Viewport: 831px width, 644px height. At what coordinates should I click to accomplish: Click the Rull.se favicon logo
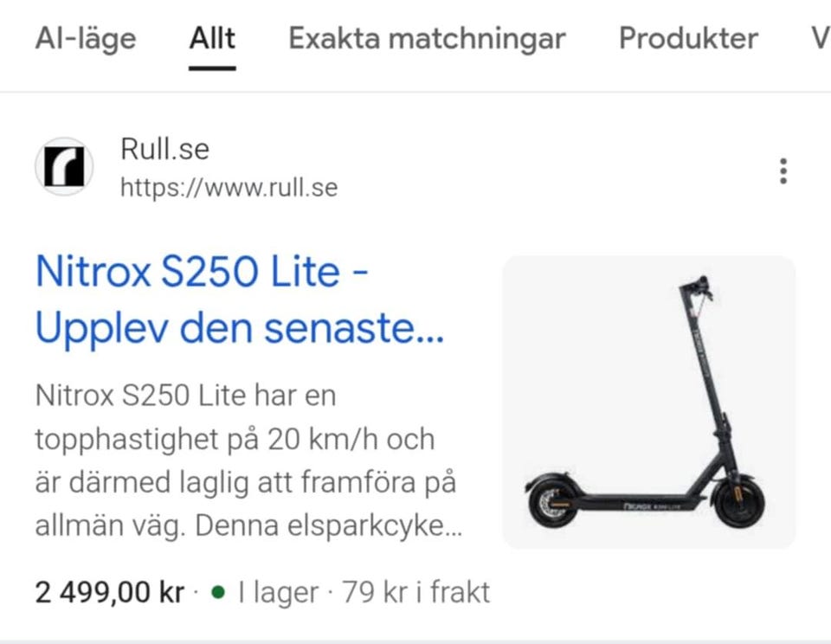coord(64,166)
